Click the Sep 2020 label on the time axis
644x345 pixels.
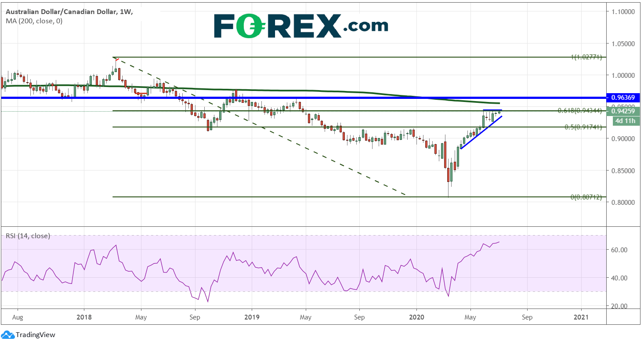[527, 317]
